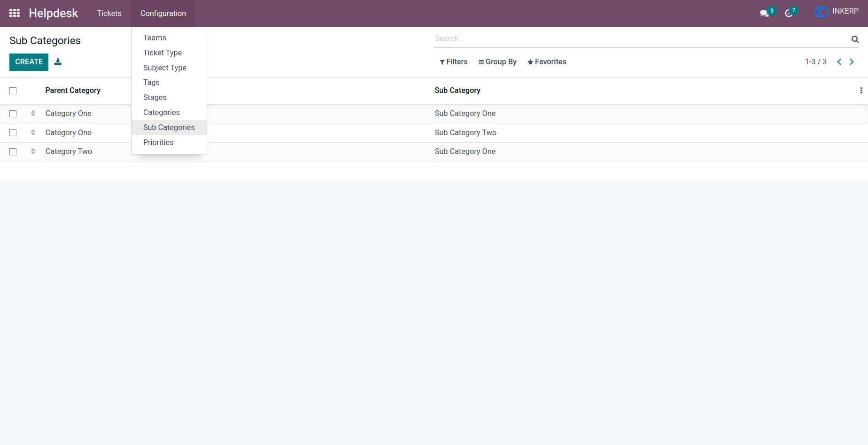The height and width of the screenshot is (445, 868).
Task: Select Tags menu item
Action: pos(169,82)
